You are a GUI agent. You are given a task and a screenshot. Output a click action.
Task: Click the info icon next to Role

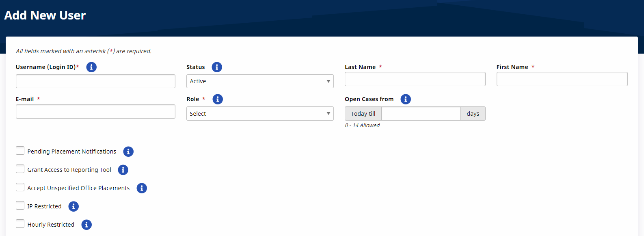(x=218, y=99)
